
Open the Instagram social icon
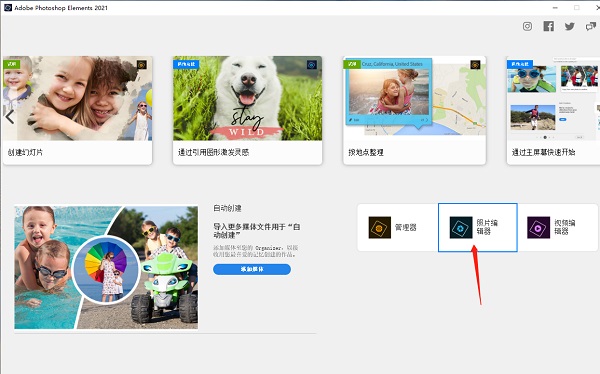pyautogui.click(x=527, y=26)
